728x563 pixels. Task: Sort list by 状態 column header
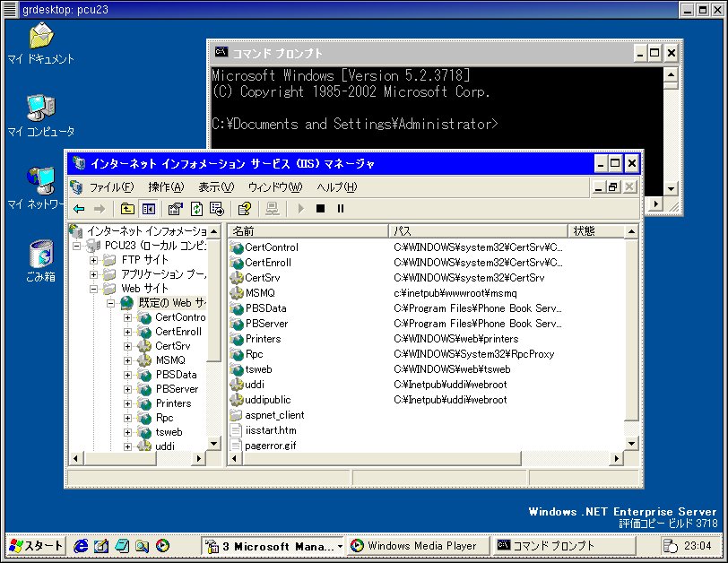596,230
